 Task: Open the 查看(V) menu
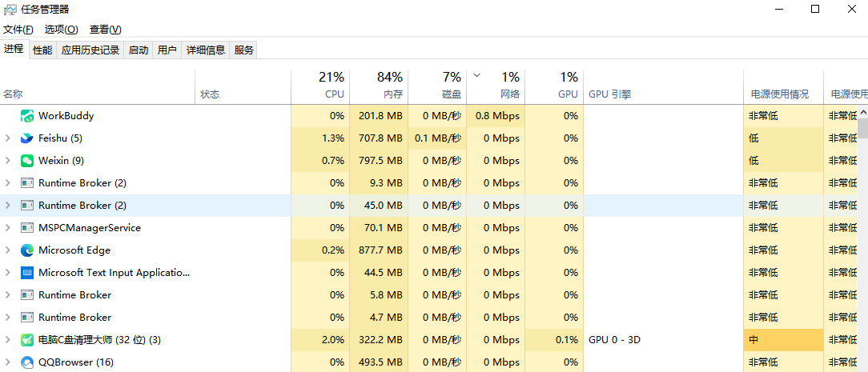106,30
